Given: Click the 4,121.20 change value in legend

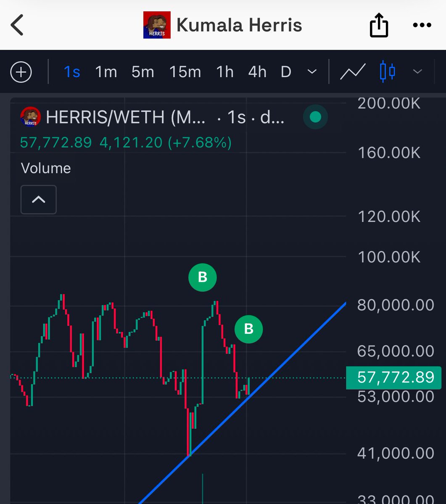Looking at the screenshot, I should pyautogui.click(x=131, y=143).
